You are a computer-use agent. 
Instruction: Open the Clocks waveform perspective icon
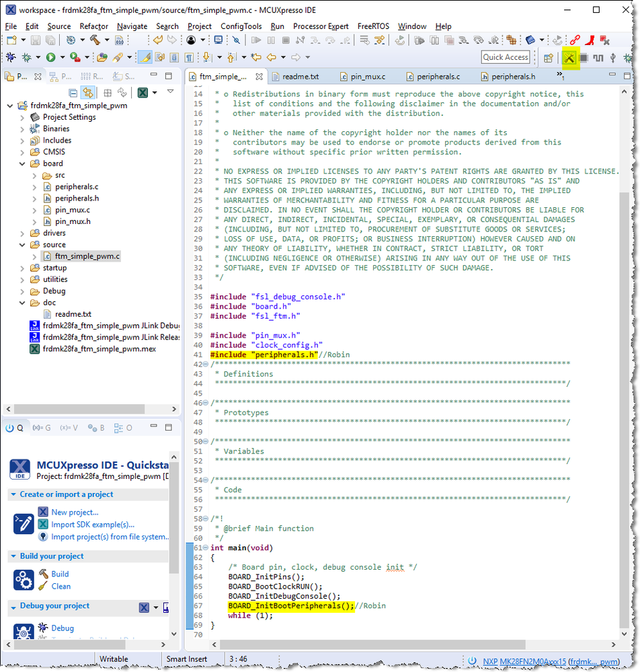pos(598,58)
